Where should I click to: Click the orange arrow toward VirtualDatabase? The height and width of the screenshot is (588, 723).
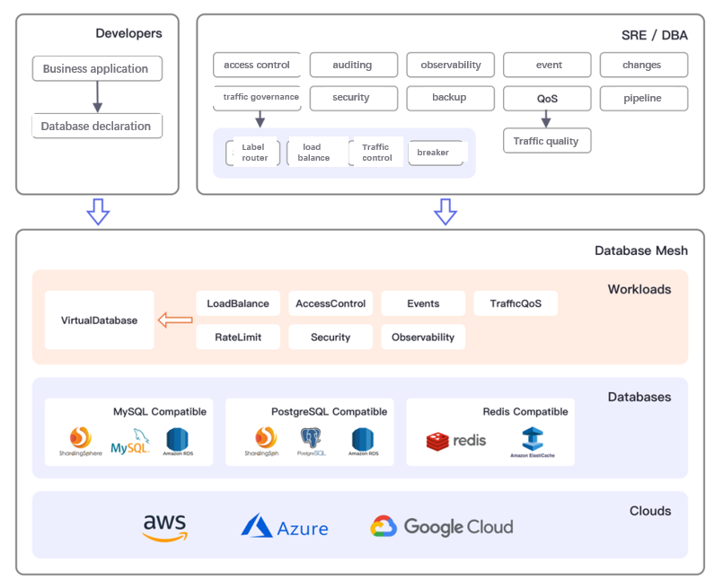click(x=175, y=320)
